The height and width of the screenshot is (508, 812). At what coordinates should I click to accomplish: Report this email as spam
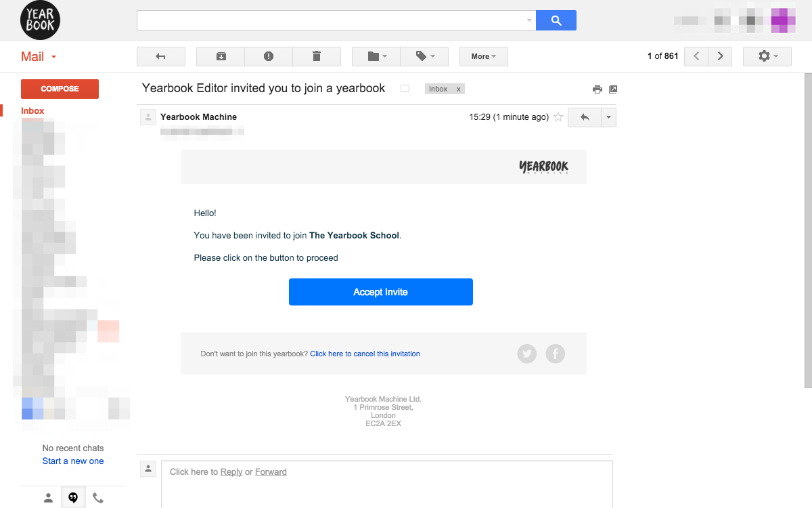(x=269, y=56)
